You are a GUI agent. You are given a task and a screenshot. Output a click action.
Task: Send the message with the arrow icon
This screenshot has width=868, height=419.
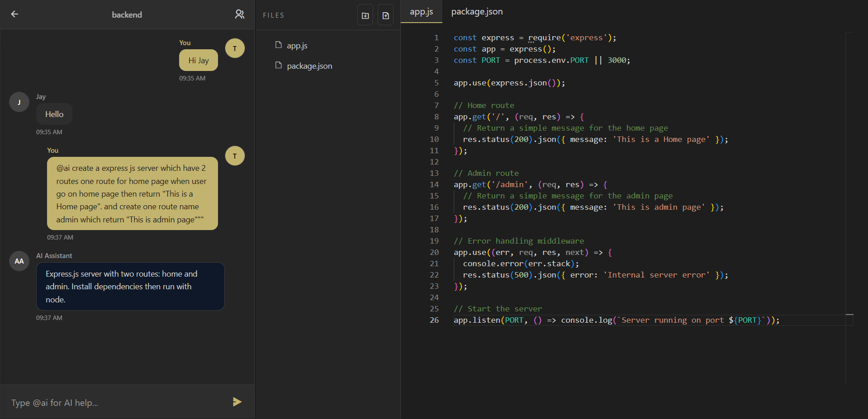(x=237, y=402)
